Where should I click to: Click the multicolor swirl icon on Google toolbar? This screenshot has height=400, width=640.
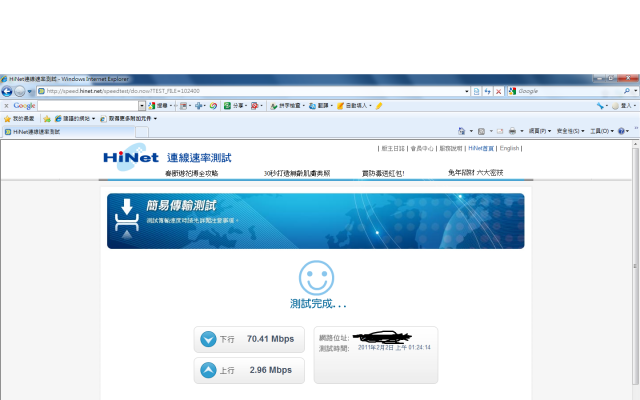[213, 106]
